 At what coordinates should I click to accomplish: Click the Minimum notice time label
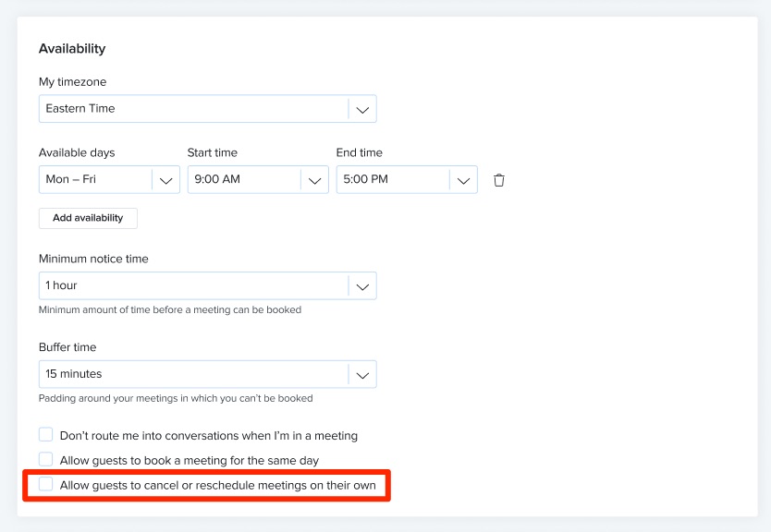[93, 259]
